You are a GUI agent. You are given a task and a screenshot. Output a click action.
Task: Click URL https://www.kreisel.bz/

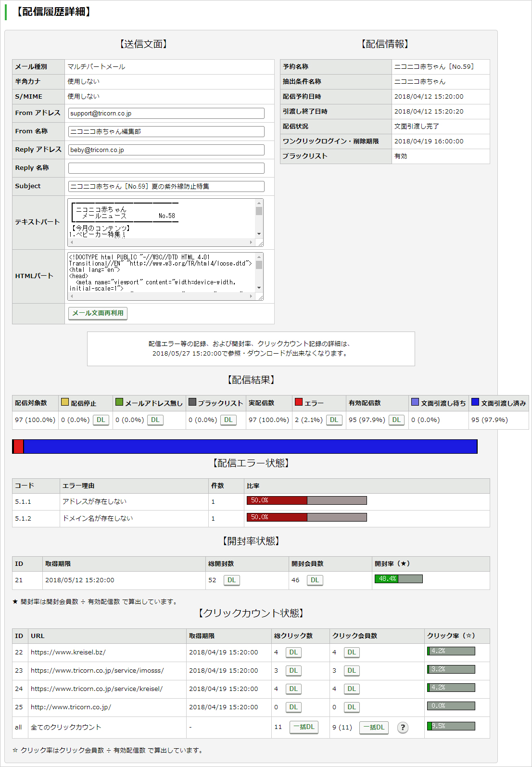(x=68, y=652)
